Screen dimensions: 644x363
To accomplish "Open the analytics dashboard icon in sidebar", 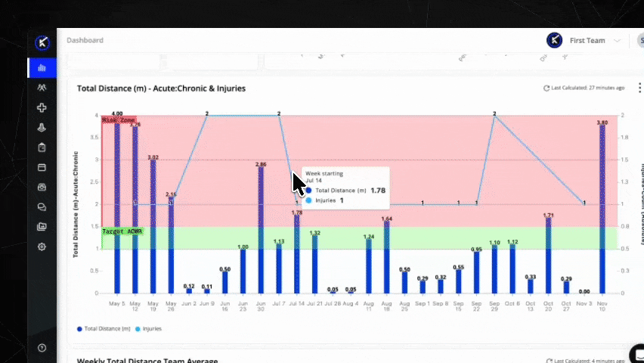I will pyautogui.click(x=42, y=68).
